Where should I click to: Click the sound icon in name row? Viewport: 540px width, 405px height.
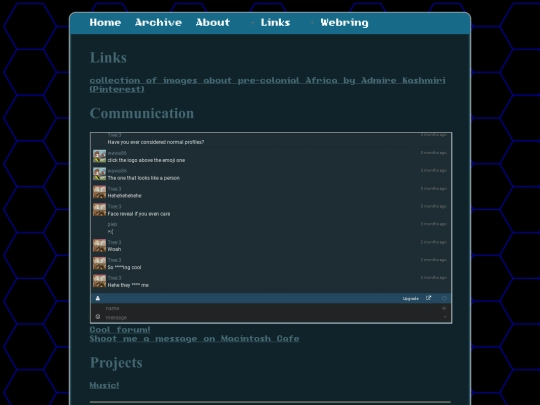click(444, 308)
